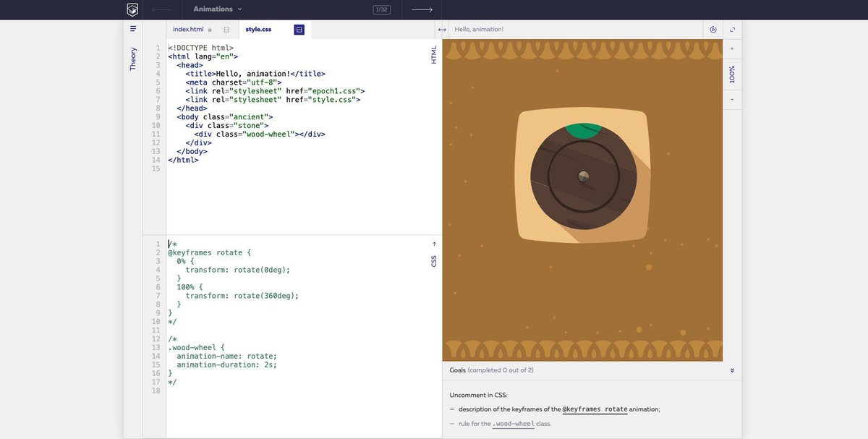
Task: Click the lock icon on index.html tab
Action: coord(210,30)
